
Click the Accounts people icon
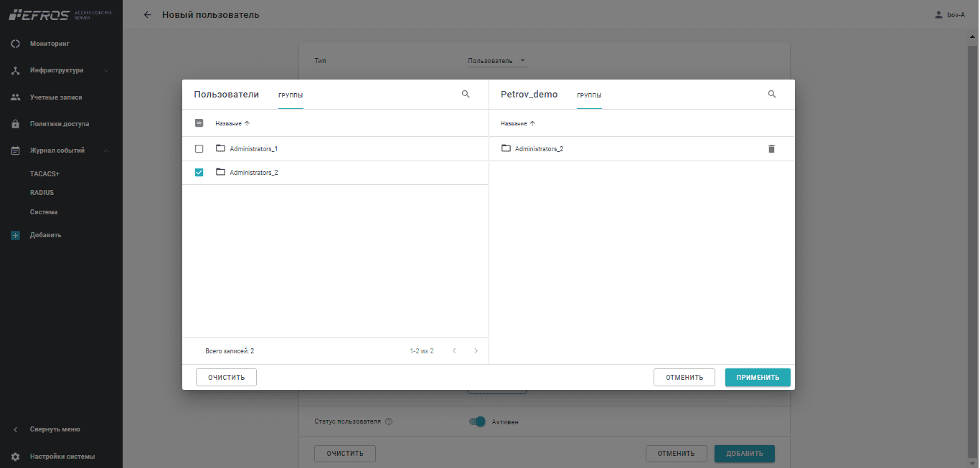(x=15, y=97)
